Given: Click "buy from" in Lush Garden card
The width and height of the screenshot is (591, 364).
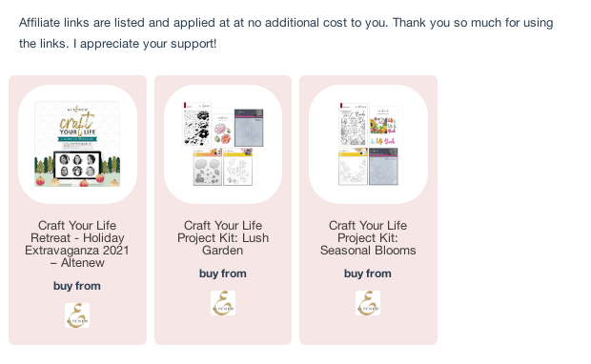Looking at the screenshot, I should click(x=223, y=273).
